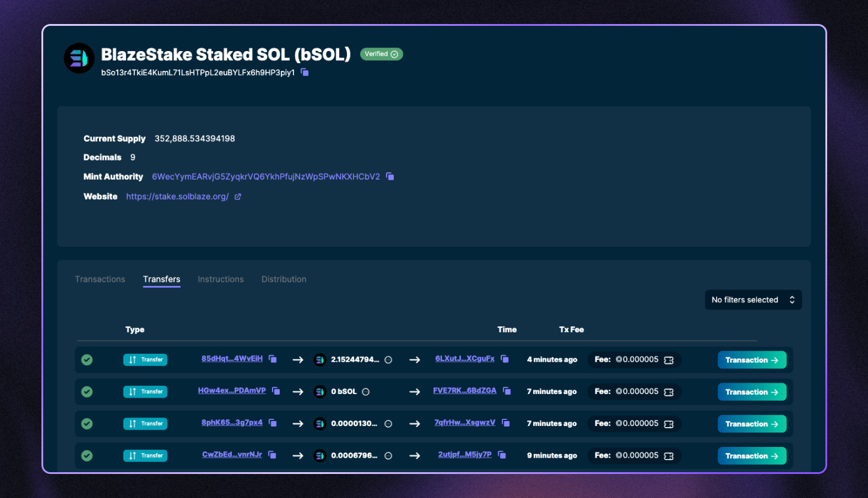The image size is (868, 498).
Task: Open the Instructions tab
Action: click(x=221, y=279)
